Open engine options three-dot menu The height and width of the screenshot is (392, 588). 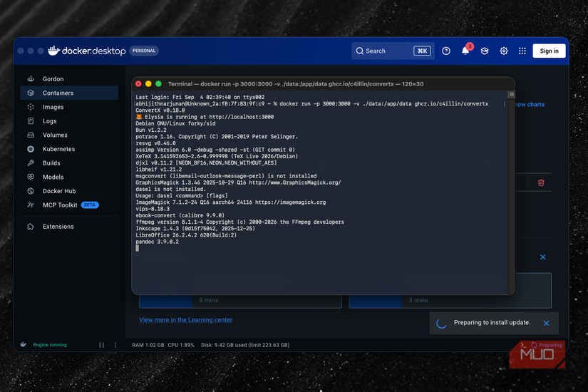115,345
